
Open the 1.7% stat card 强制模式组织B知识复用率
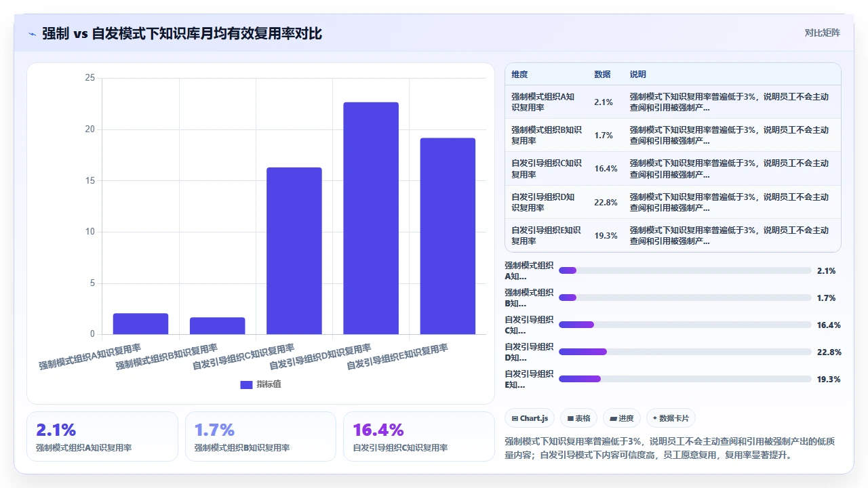pos(260,436)
